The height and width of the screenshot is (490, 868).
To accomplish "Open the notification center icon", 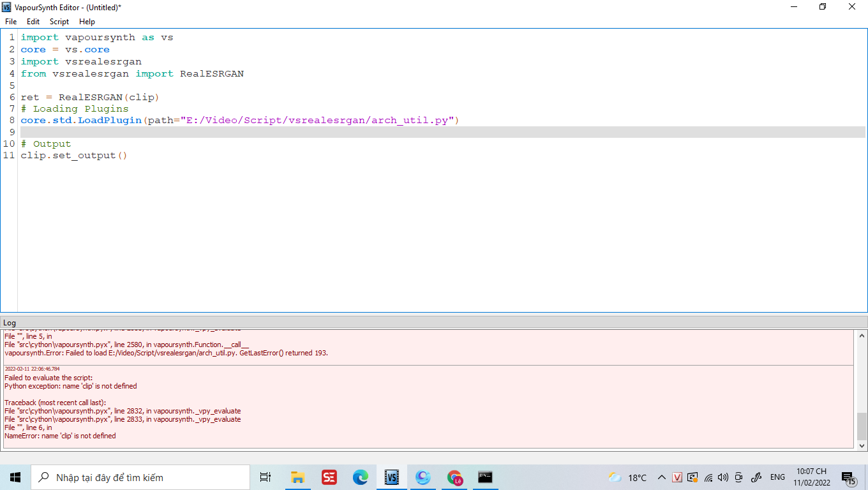I will [848, 477].
